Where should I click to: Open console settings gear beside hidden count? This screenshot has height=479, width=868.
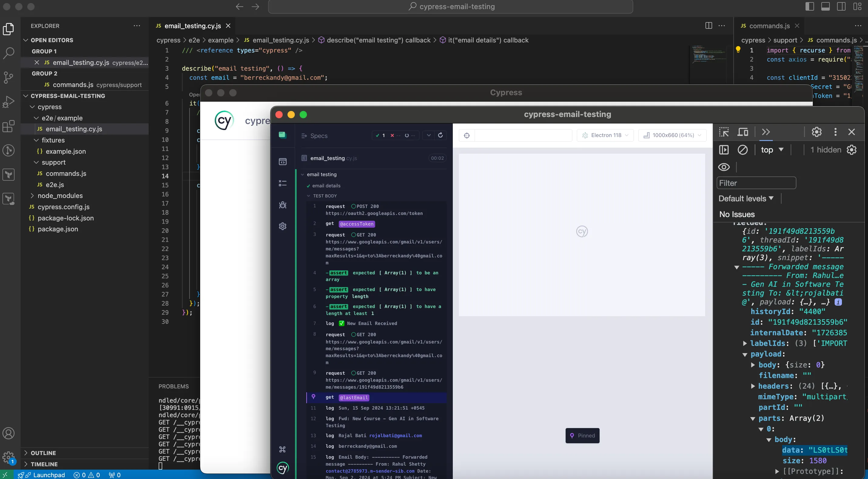[852, 150]
